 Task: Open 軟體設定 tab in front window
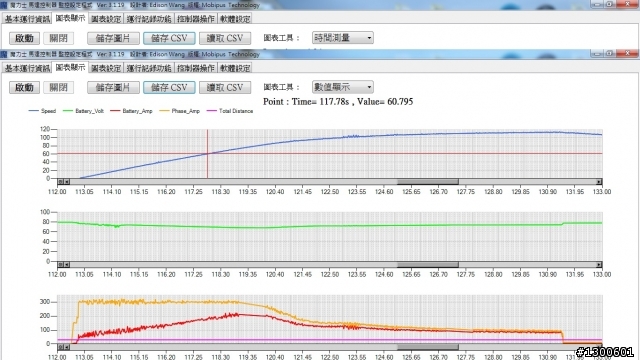pos(235,68)
